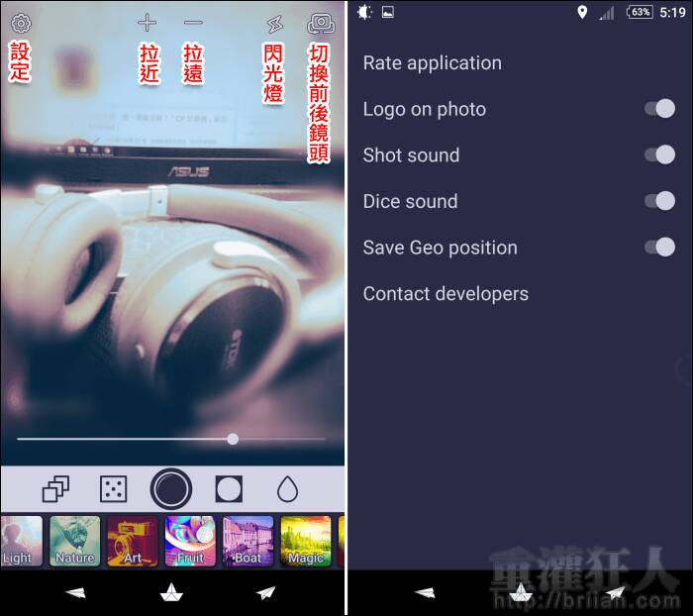This screenshot has width=693, height=616.
Task: Tap the minus zoom-out icon
Action: tap(193, 22)
